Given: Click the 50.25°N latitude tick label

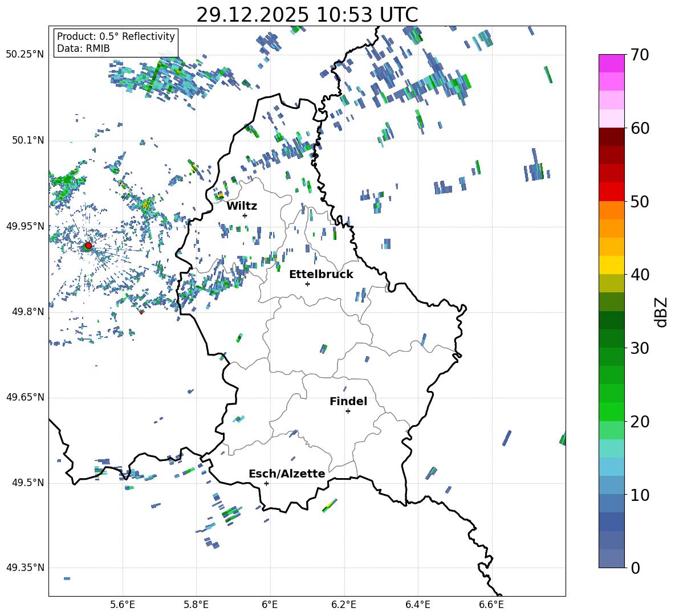Looking at the screenshot, I should (x=25, y=55).
